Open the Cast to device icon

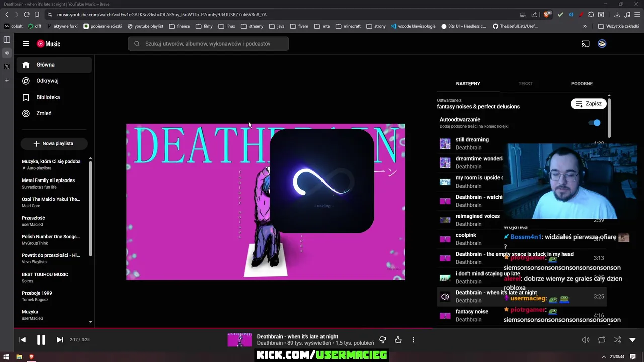(x=586, y=44)
